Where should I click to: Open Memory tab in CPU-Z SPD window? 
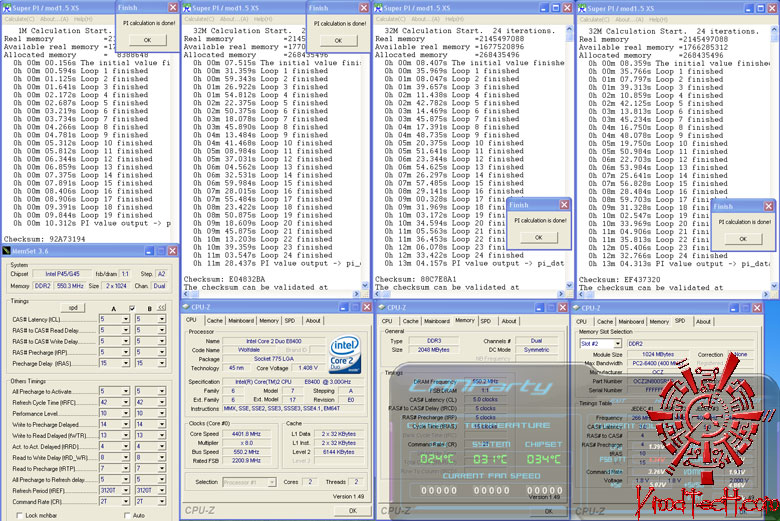click(659, 321)
